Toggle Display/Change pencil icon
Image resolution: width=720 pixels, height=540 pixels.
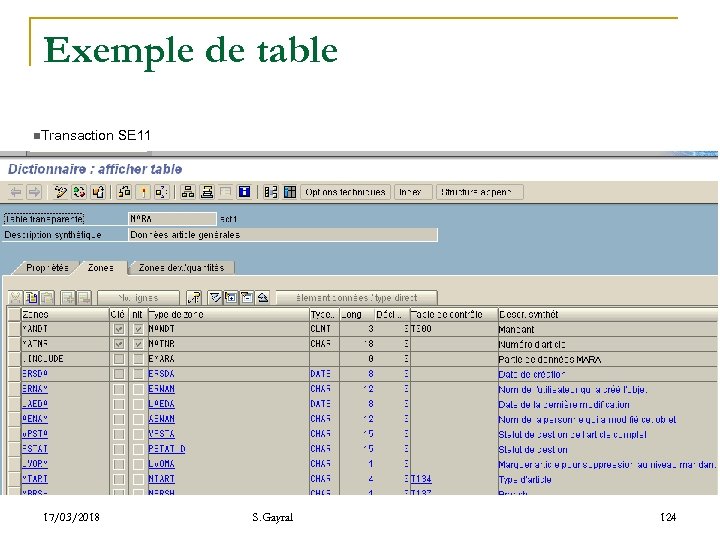tap(60, 192)
